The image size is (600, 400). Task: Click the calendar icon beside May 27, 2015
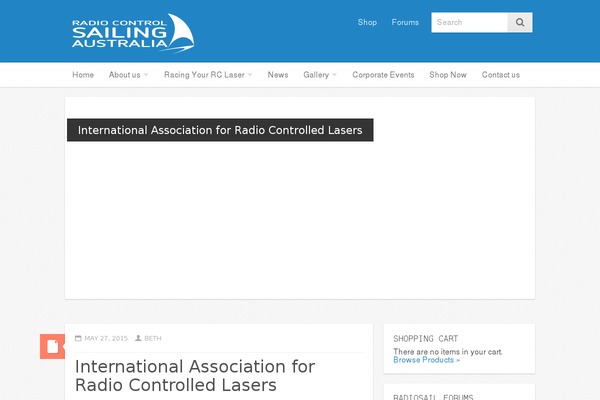tap(78, 338)
